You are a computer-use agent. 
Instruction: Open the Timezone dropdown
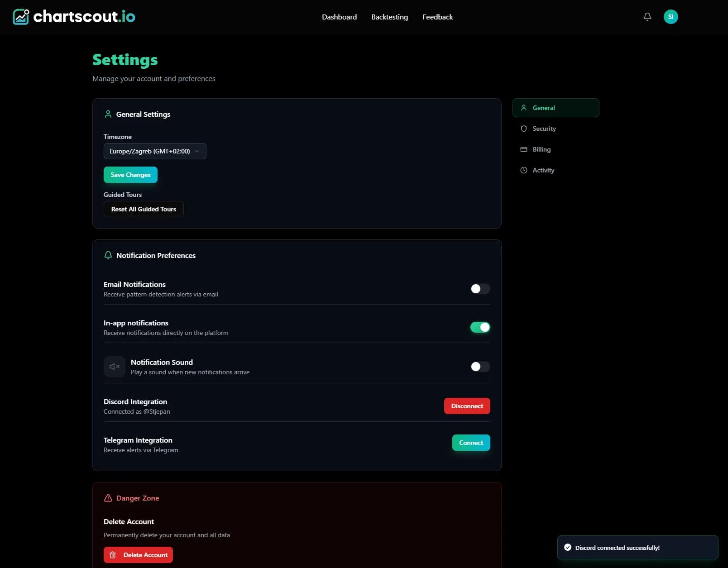tap(154, 151)
